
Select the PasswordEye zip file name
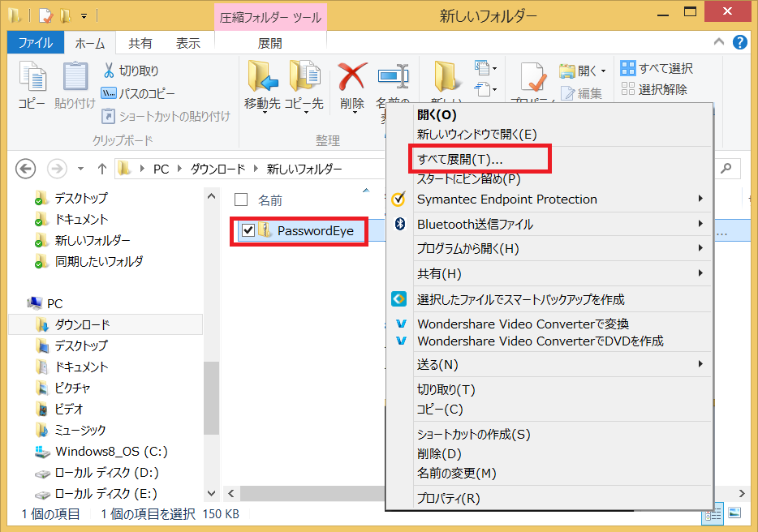[315, 231]
